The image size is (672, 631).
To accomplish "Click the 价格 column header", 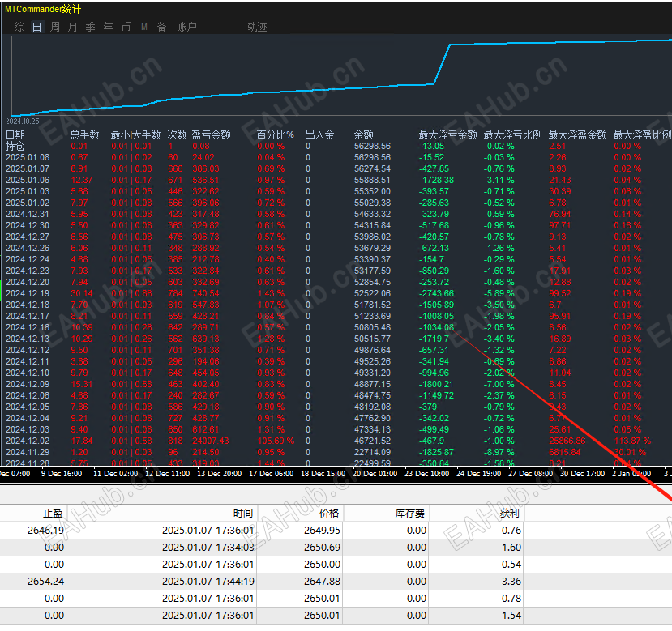I will pyautogui.click(x=329, y=514).
